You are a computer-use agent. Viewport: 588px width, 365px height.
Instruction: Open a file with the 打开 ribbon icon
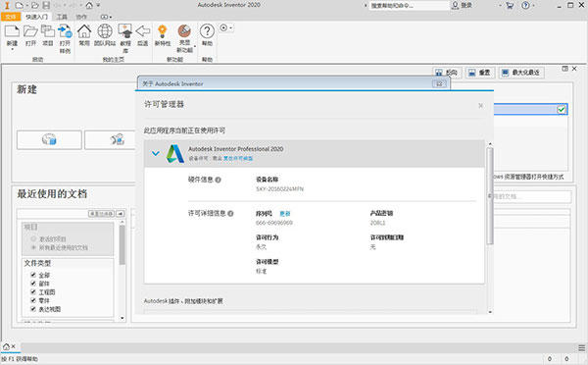click(30, 31)
